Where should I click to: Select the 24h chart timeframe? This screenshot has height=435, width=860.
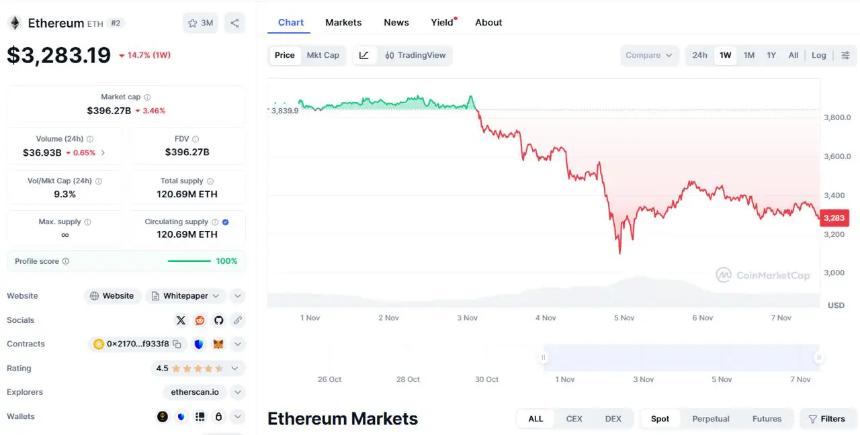[x=700, y=55]
